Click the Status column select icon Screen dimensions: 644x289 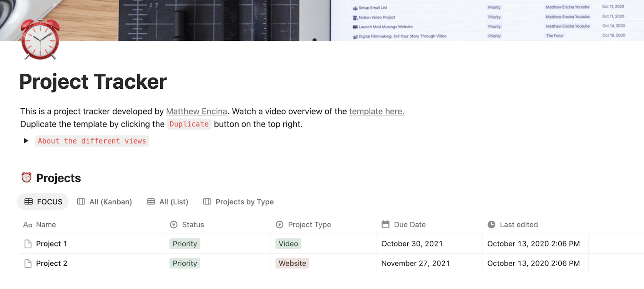pyautogui.click(x=174, y=225)
